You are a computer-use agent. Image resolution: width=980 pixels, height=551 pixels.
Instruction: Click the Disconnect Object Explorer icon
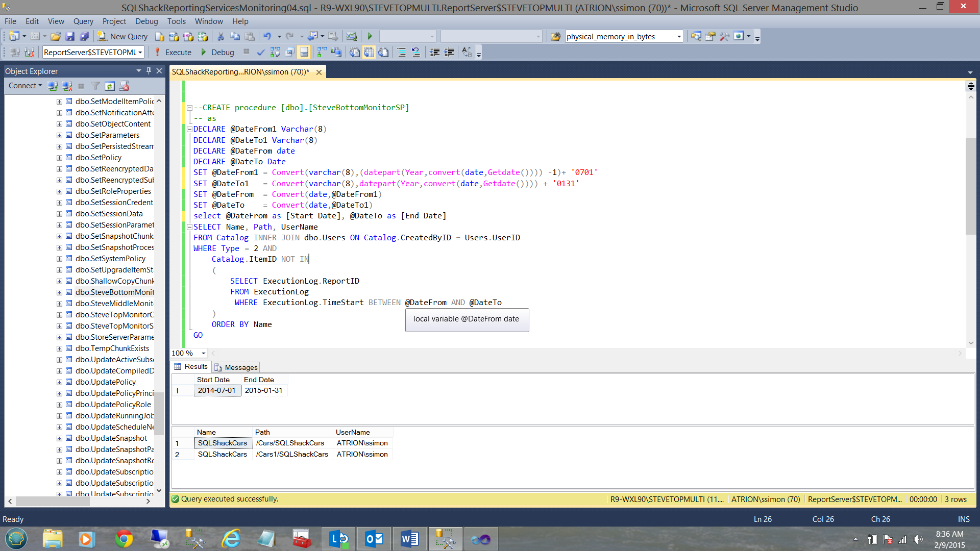coord(66,86)
